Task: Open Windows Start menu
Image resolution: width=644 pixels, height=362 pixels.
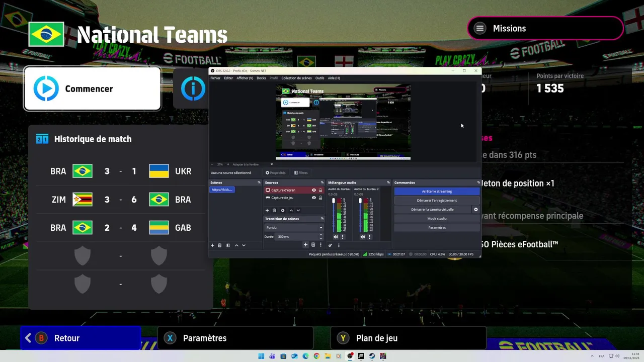Action: pos(261,356)
